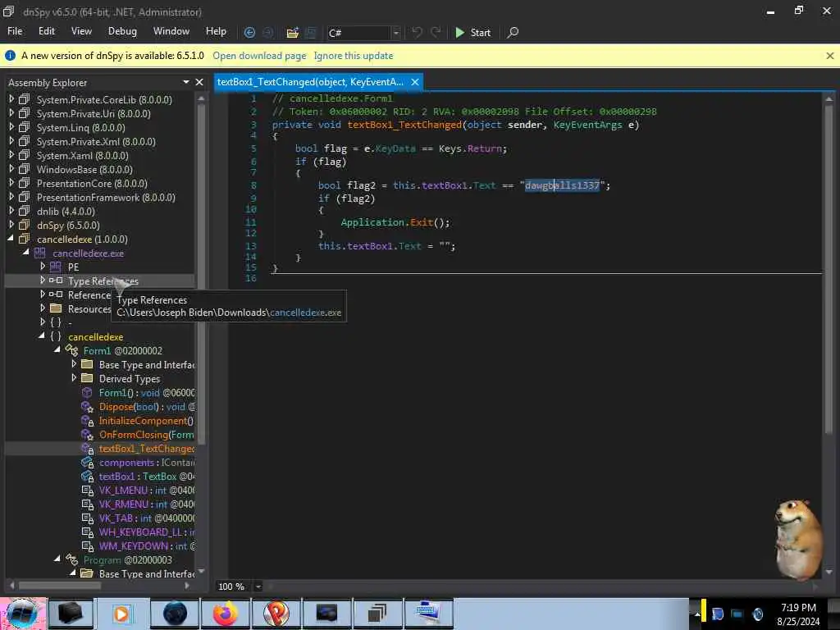Click the Undo toolbar icon
840x630 pixels.
[x=417, y=33]
